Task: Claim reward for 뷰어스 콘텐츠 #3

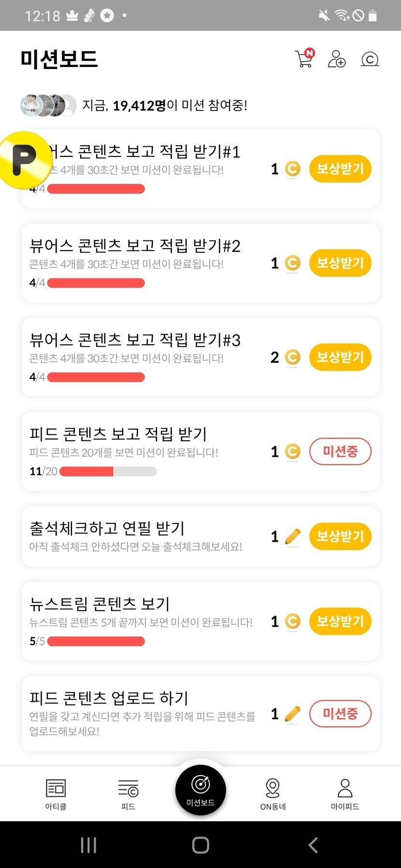Action: [340, 357]
